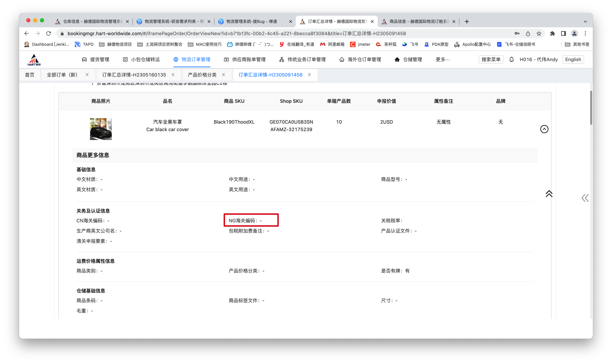Screen dimensions: 612x364
Task: Open the browser side panel icon
Action: 564,33
